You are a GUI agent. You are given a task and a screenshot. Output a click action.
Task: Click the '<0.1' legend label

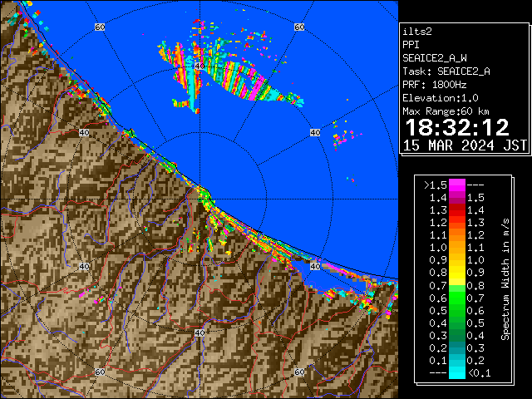click(479, 373)
